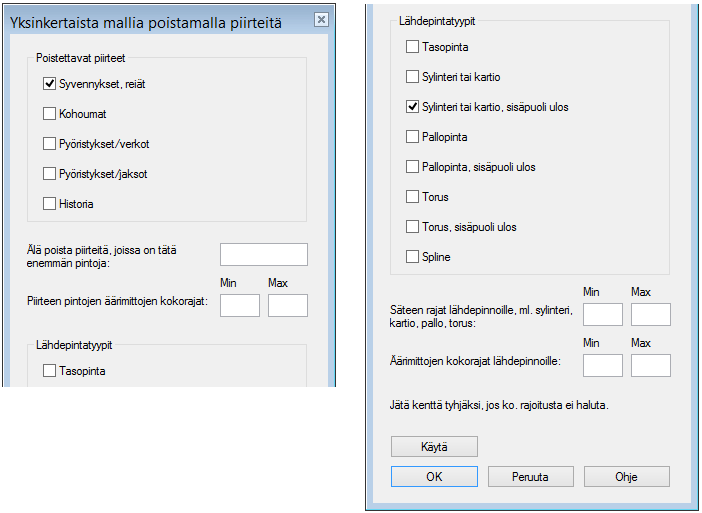This screenshot has height=513, width=702.
Task: Uncheck the Syvennykset, reiät checkbox
Action: click(x=50, y=84)
